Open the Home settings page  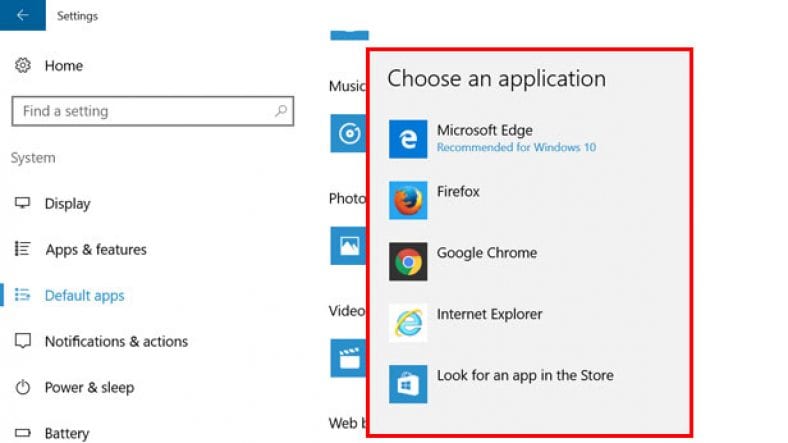point(64,66)
